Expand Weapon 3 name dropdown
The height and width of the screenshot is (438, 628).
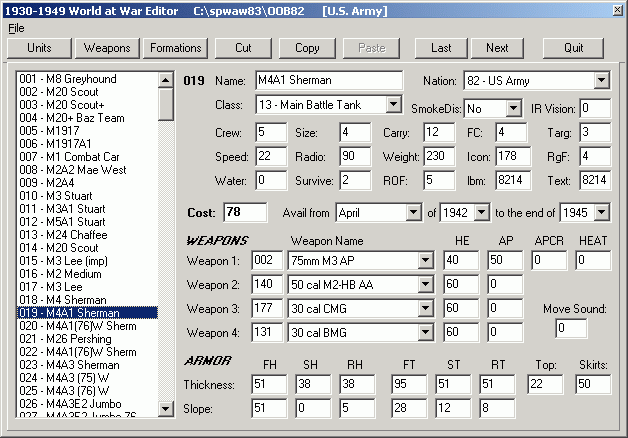(425, 309)
